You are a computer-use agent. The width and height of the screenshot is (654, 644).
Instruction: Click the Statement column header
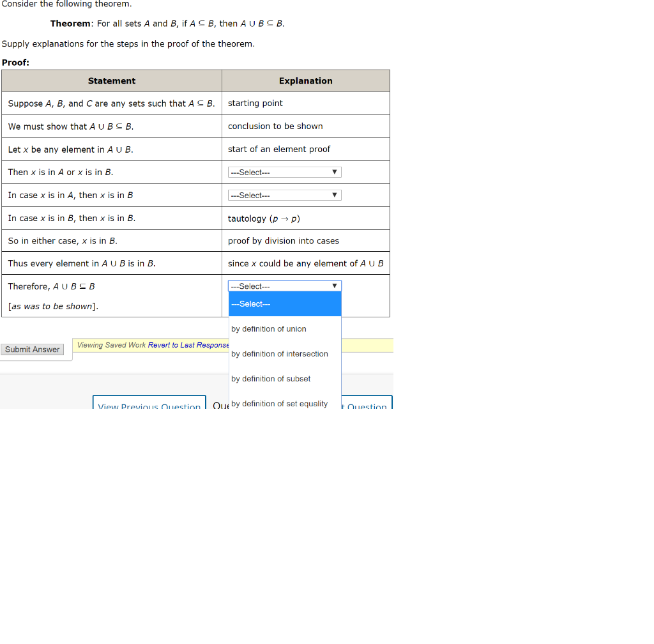[112, 80]
